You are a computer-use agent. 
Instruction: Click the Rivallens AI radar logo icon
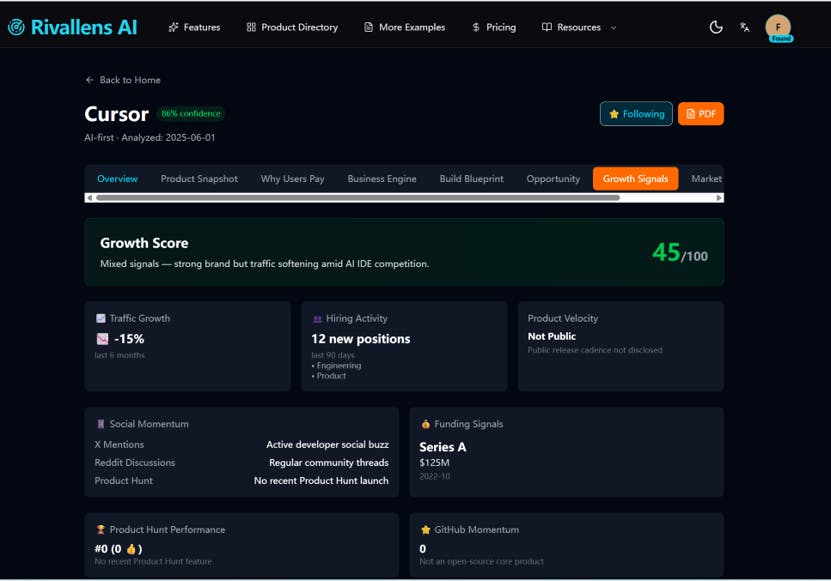click(x=16, y=27)
